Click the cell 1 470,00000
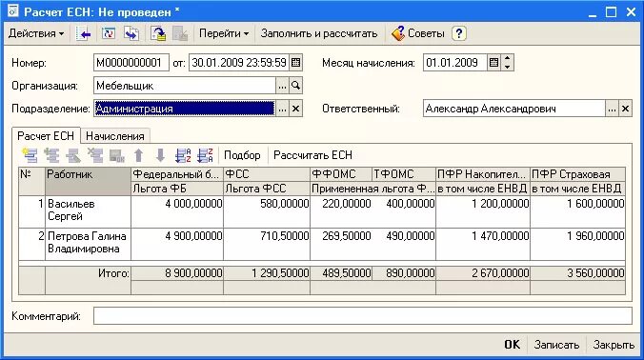The width and height of the screenshot is (644, 360). point(483,244)
